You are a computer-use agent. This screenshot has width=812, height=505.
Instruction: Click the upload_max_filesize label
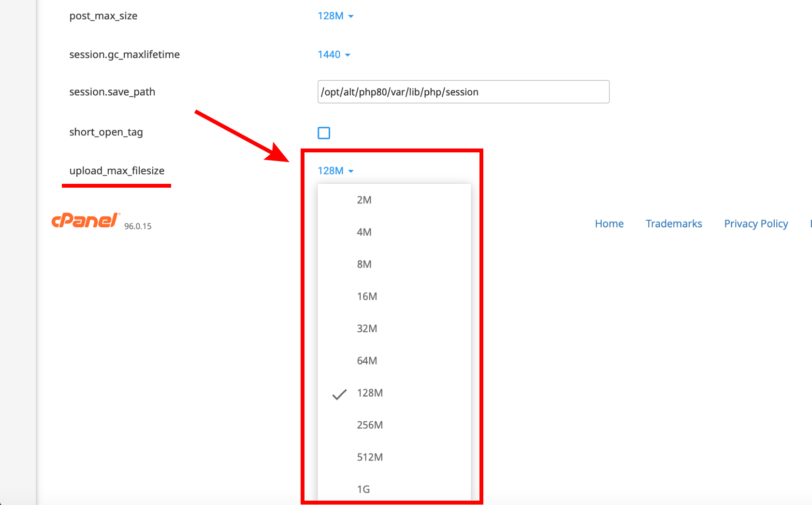pos(117,171)
